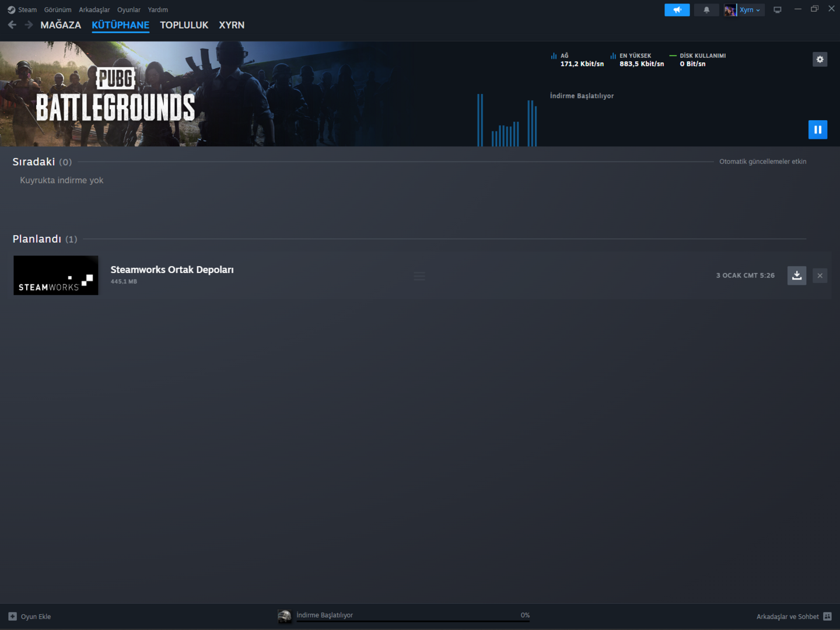Open the notifications bell
840x630 pixels.
(x=706, y=10)
